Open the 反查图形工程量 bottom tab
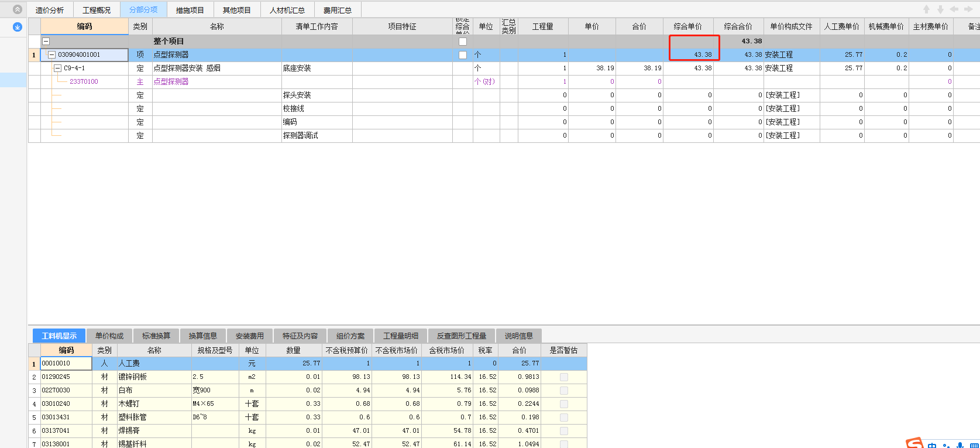Screen dimensions: 980x448 tap(462, 336)
